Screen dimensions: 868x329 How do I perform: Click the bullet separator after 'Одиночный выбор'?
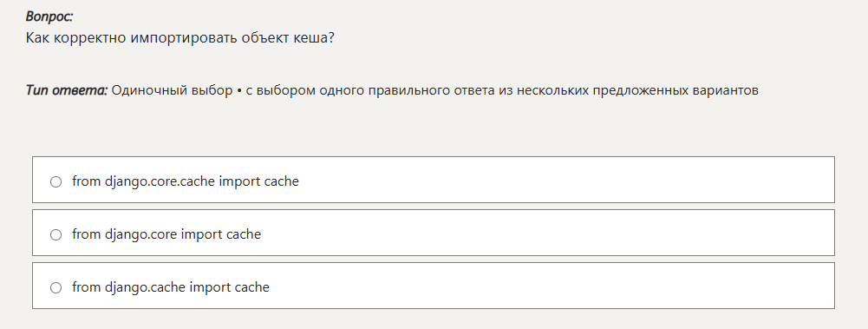[239, 91]
